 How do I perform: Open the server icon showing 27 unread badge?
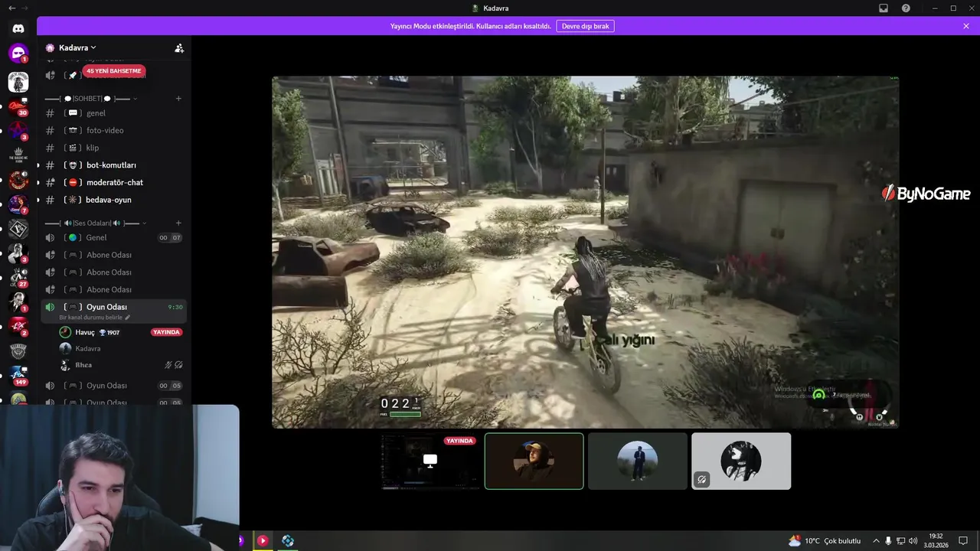pos(18,276)
